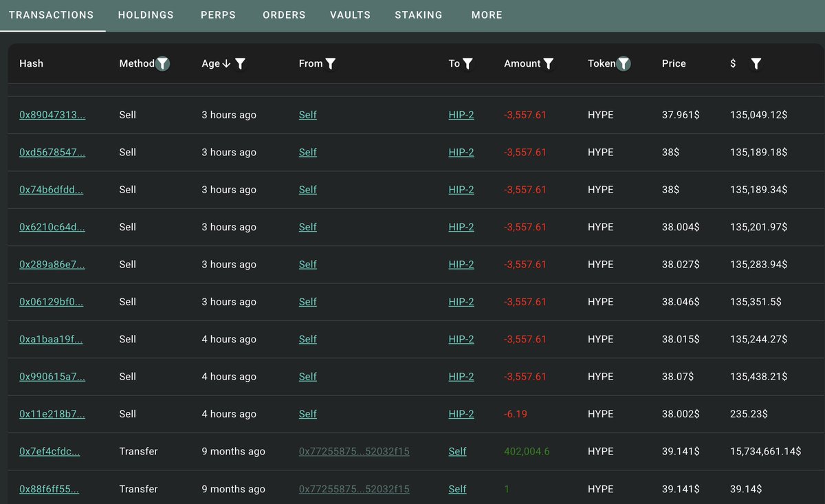Select the Vaults tab
The width and height of the screenshot is (825, 504).
pos(350,15)
